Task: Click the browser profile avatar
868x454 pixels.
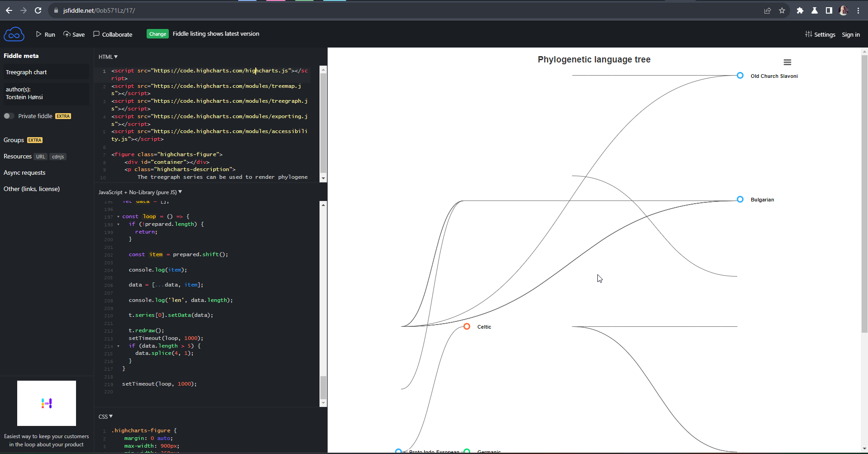Action: click(x=843, y=10)
